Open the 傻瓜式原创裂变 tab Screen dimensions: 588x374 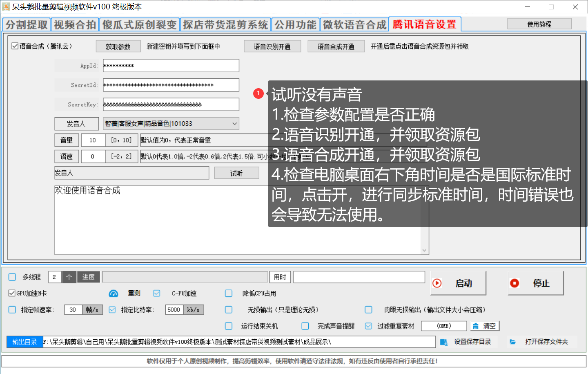(x=139, y=24)
